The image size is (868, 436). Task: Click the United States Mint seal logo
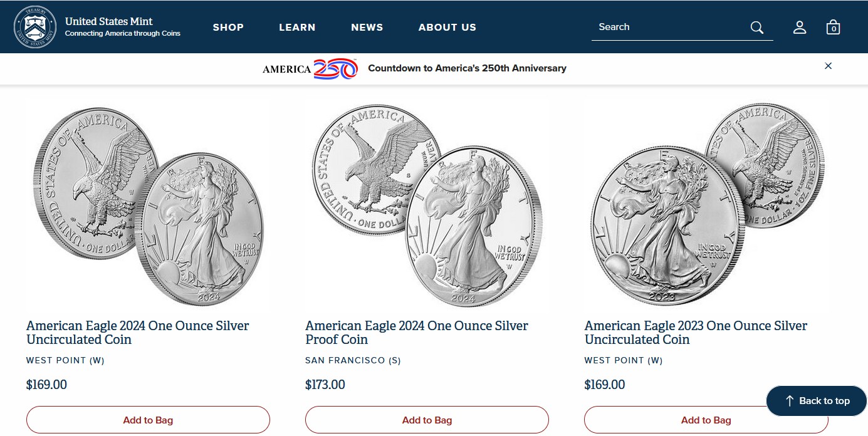click(35, 26)
